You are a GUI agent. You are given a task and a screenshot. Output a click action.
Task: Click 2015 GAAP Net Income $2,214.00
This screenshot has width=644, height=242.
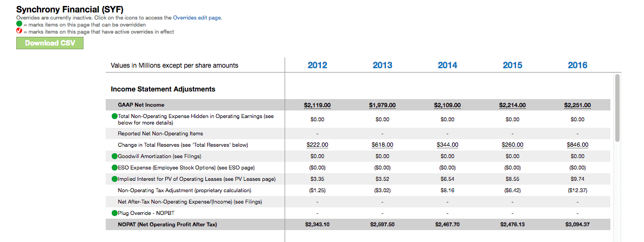pyautogui.click(x=513, y=105)
